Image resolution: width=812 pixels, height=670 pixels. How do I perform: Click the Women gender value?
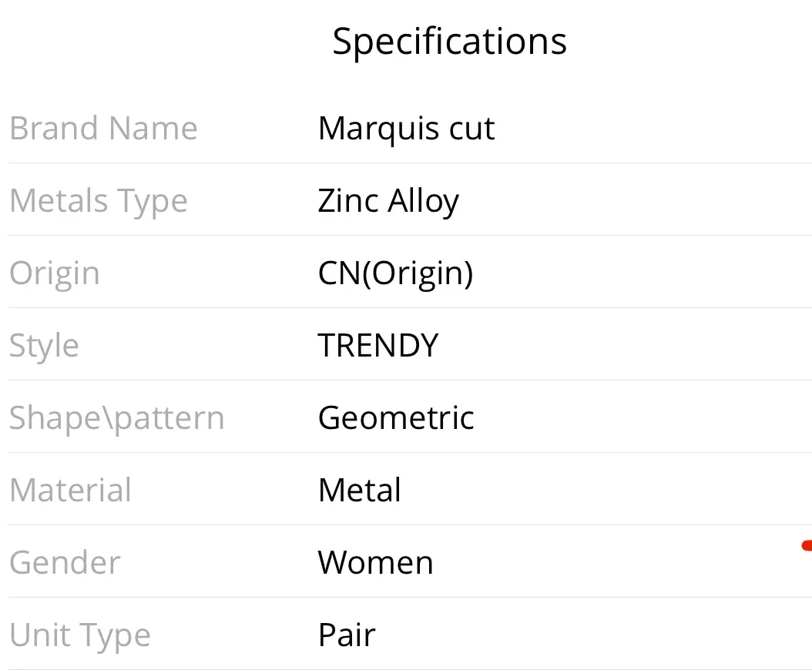pyautogui.click(x=375, y=563)
